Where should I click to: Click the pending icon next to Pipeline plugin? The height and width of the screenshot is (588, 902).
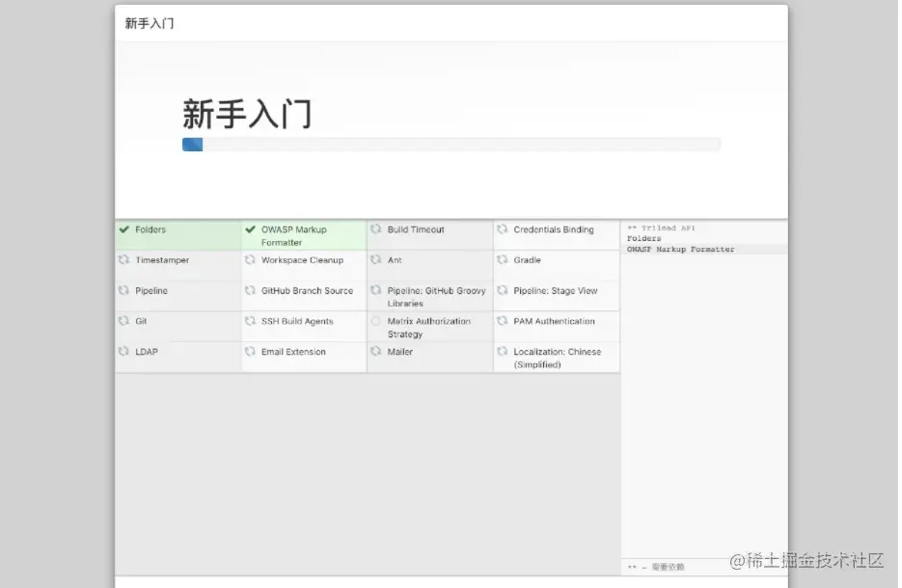coord(123,290)
